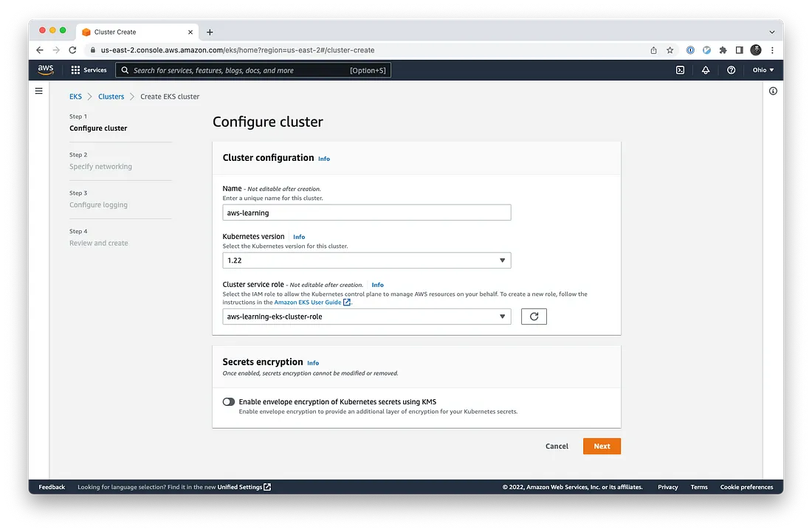Focus the AWS services search box

click(x=253, y=70)
